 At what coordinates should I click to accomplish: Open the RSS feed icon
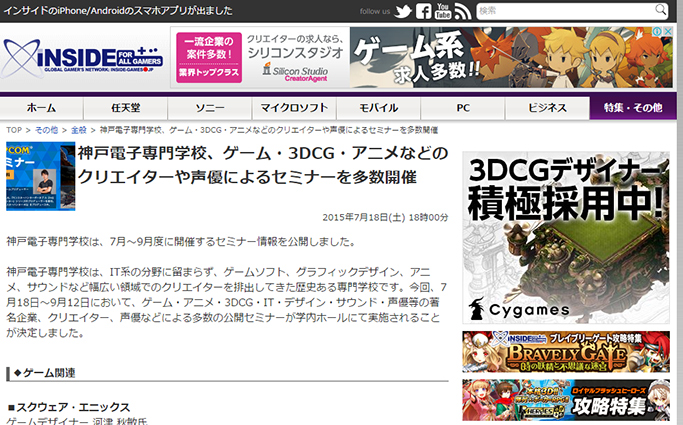pyautogui.click(x=463, y=11)
